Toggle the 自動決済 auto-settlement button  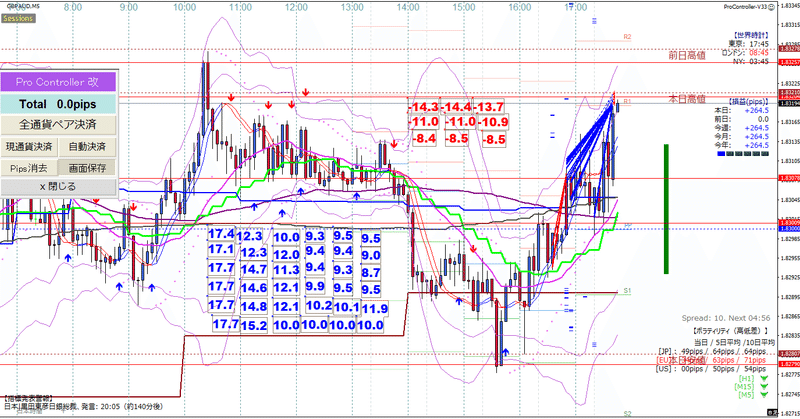87,147
